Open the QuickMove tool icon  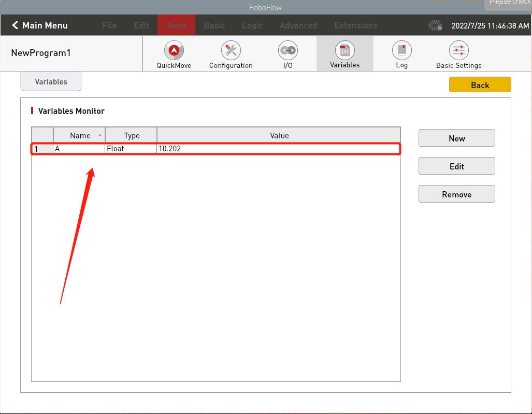174,51
